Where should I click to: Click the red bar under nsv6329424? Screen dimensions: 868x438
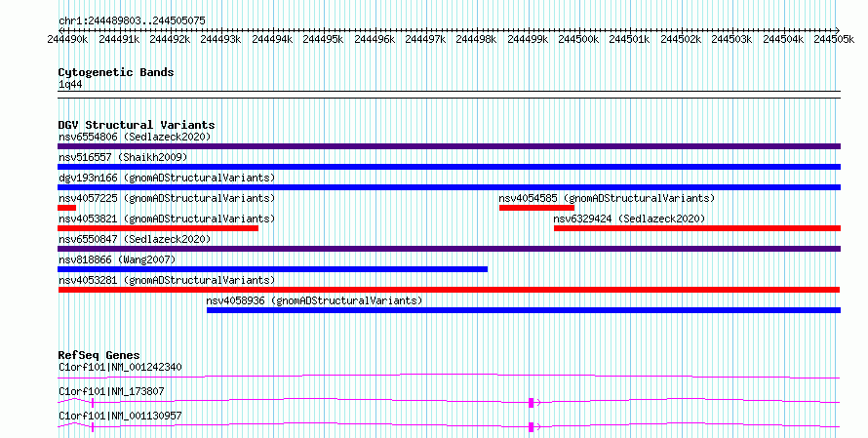pyautogui.click(x=697, y=228)
